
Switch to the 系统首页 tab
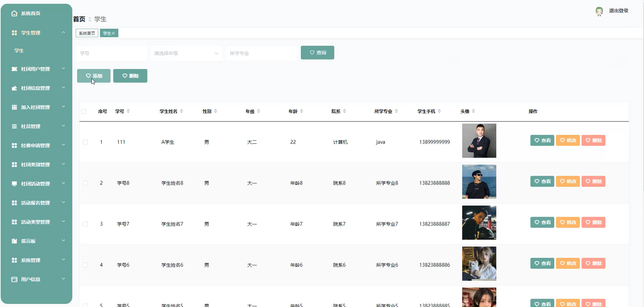pos(87,33)
